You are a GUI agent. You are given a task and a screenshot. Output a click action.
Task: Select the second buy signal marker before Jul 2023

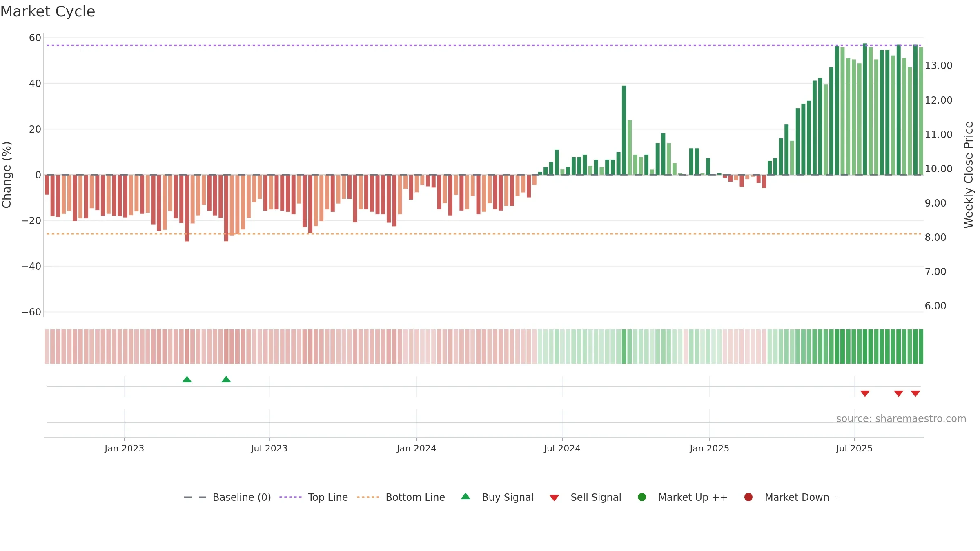pyautogui.click(x=226, y=380)
